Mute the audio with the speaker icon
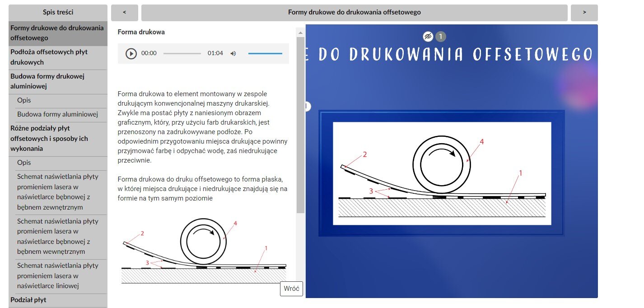The height and width of the screenshot is (308, 644). (x=233, y=53)
